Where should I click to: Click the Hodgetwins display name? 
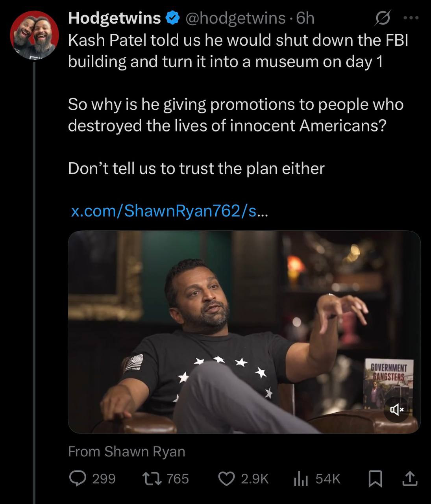click(x=114, y=18)
